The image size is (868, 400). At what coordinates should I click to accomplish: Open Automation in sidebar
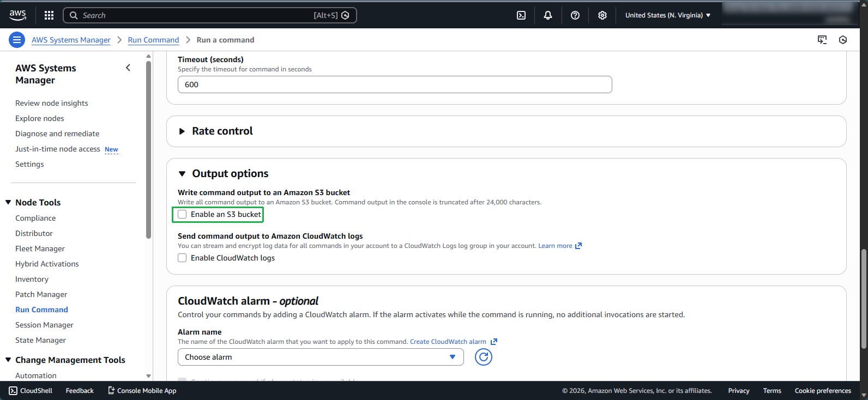(36, 375)
